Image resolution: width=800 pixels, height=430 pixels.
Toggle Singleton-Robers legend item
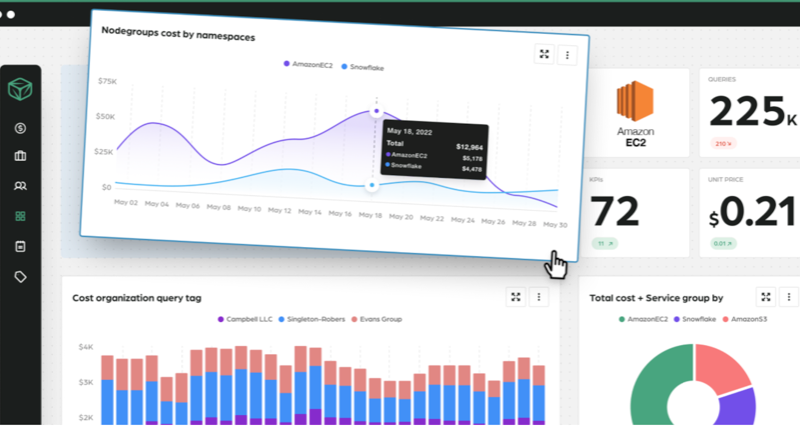pos(312,319)
